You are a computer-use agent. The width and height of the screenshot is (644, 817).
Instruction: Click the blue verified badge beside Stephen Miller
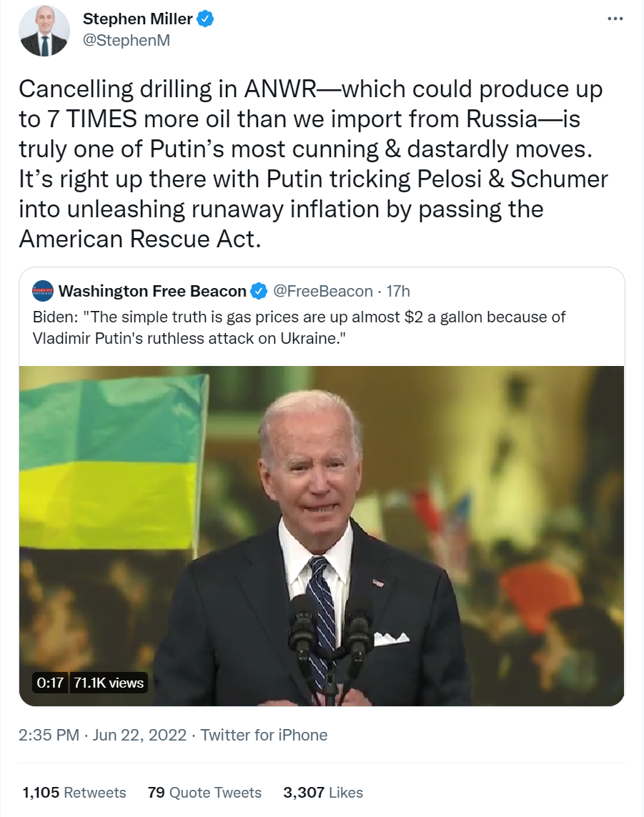(x=206, y=19)
